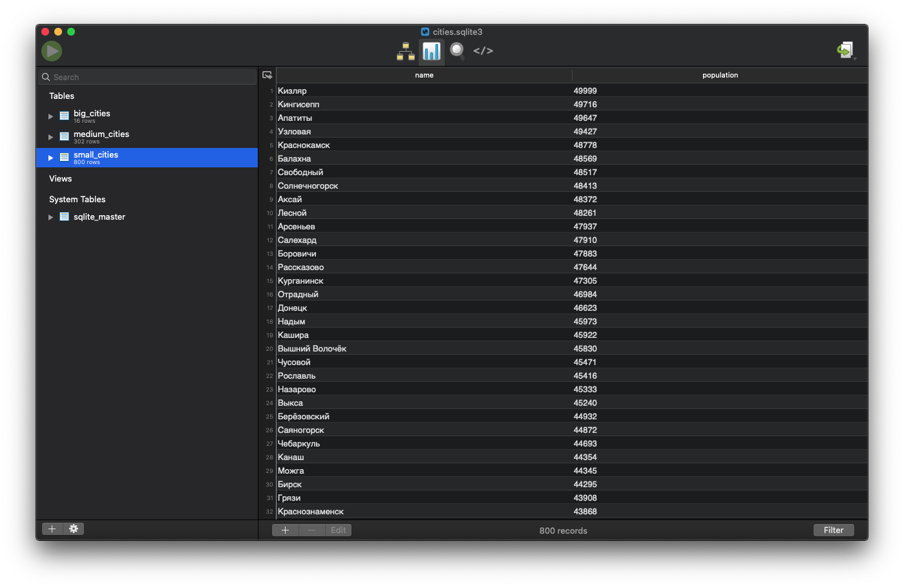Select the table data browser icon
Image resolution: width=904 pixels, height=588 pixels.
pyautogui.click(x=432, y=51)
